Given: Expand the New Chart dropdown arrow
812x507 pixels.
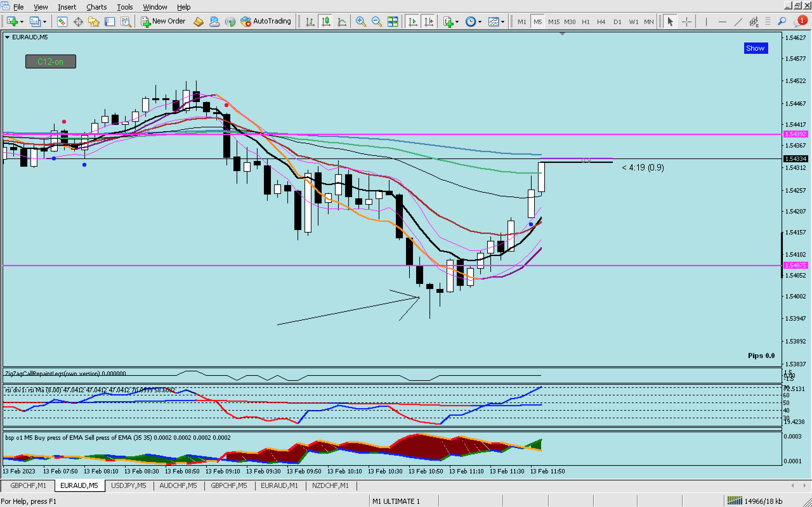Looking at the screenshot, I should [x=22, y=22].
